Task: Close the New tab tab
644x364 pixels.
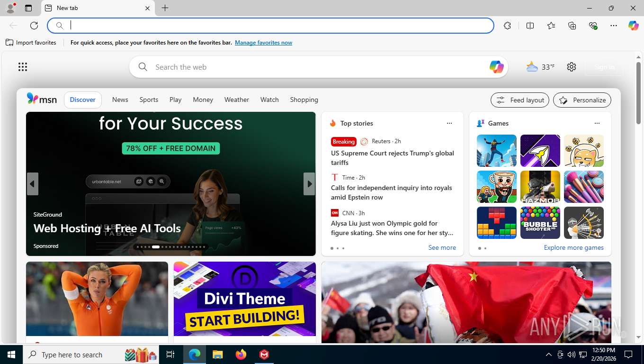Action: pos(147,8)
